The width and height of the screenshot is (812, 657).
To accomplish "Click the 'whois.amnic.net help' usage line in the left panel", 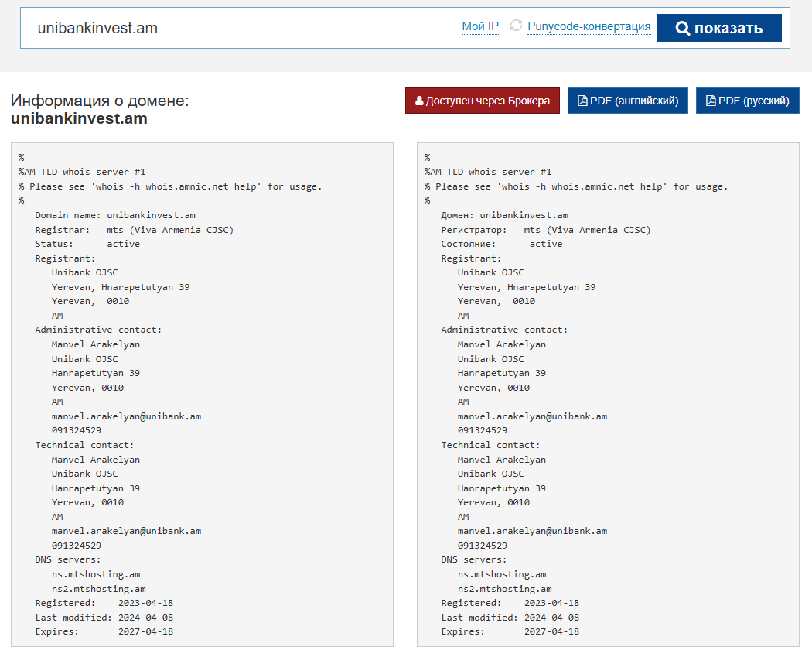I will (170, 186).
